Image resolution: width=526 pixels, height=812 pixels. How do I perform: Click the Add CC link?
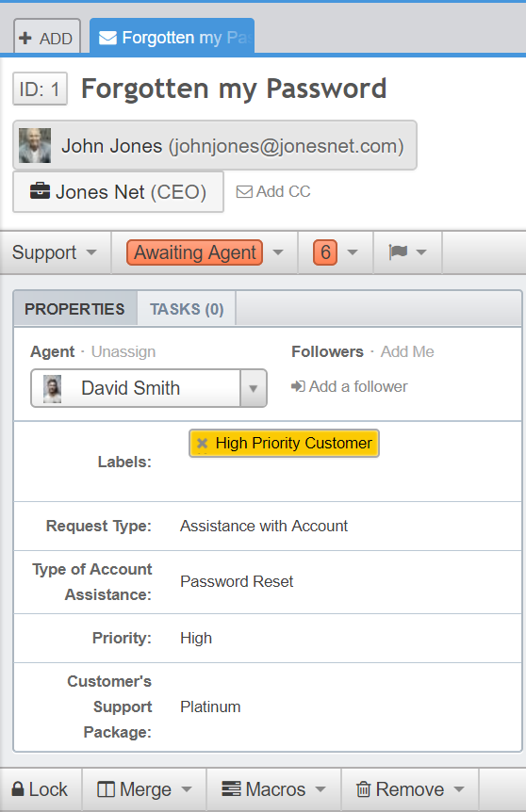click(x=273, y=191)
